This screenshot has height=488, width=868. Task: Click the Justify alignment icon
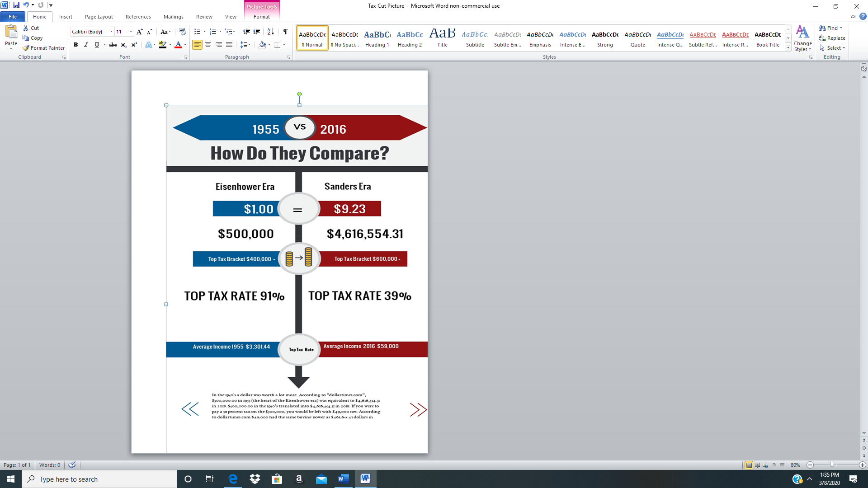point(230,45)
